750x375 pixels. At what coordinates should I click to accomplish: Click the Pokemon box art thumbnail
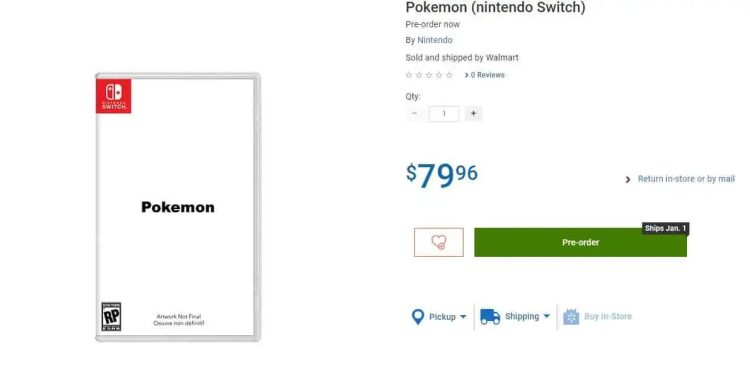tap(177, 207)
